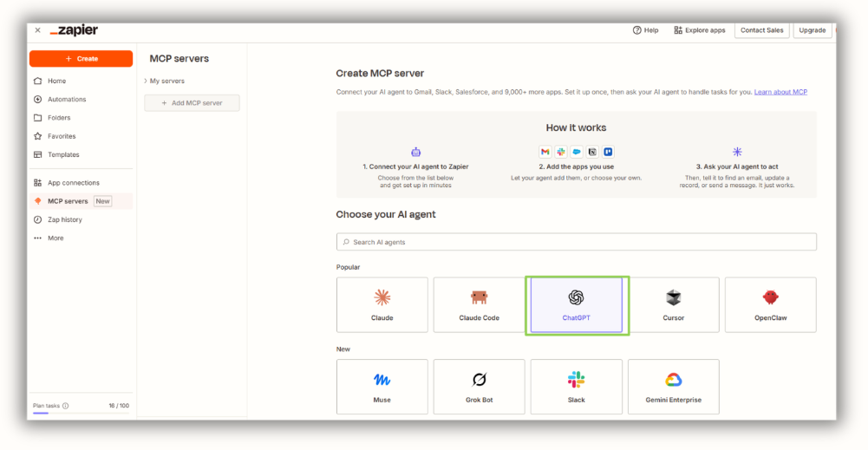
Task: Click the Home house icon
Action: pos(37,81)
